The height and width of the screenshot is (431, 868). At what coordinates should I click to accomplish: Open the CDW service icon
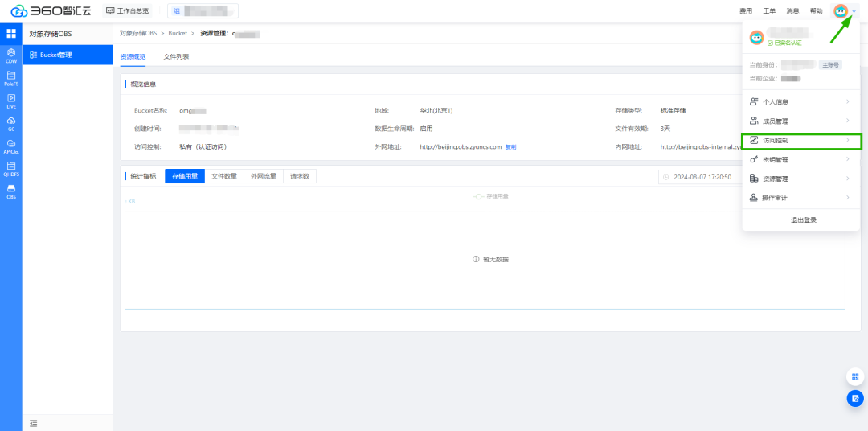11,55
